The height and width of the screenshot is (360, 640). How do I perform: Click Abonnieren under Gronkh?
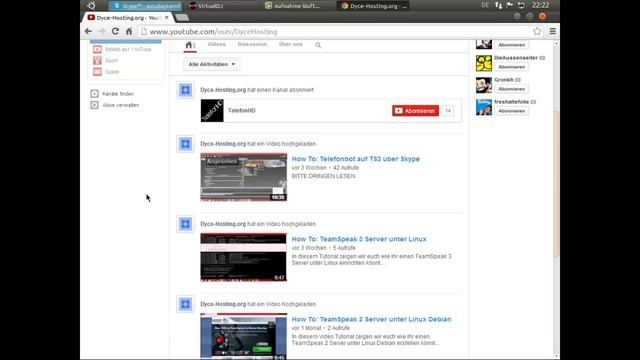[x=511, y=89]
